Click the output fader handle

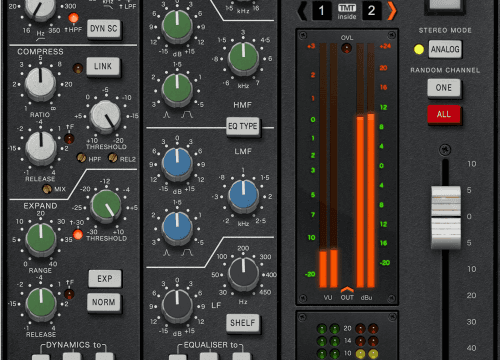446,217
